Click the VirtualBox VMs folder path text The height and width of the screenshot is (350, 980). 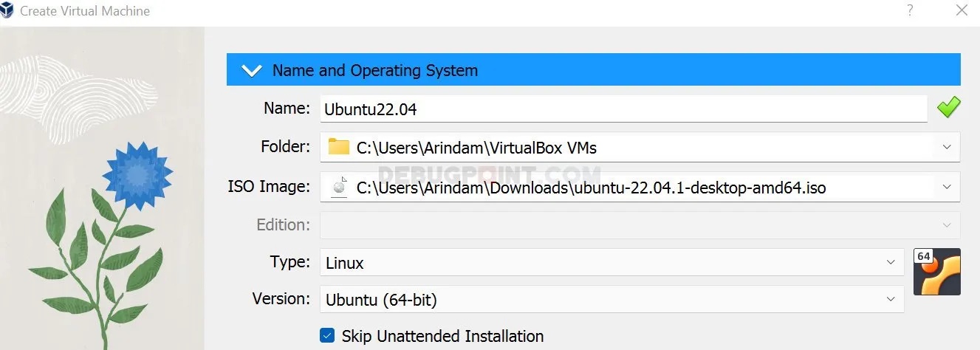coord(476,148)
